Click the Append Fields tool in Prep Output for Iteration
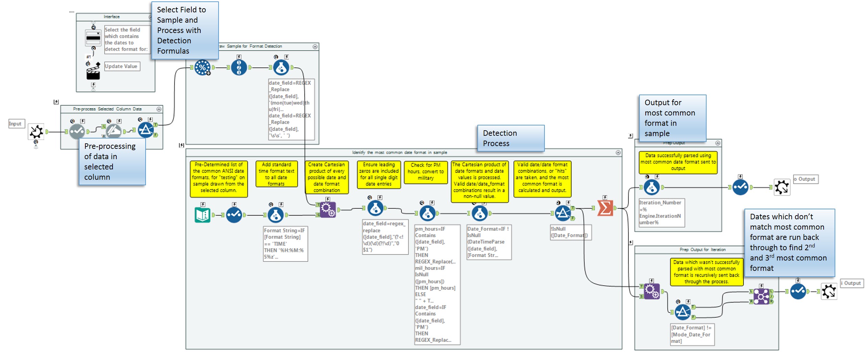The height and width of the screenshot is (353, 868). tap(652, 291)
